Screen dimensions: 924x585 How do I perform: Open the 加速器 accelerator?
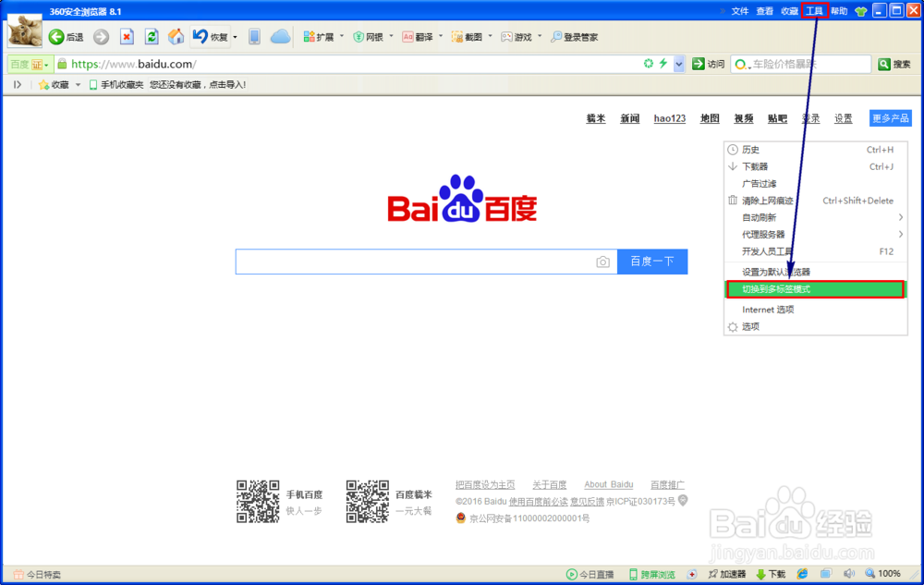click(727, 574)
